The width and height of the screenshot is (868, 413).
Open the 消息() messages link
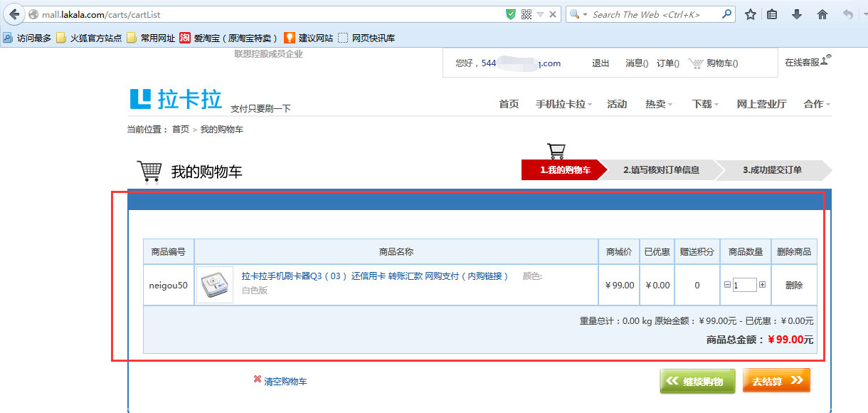[637, 63]
